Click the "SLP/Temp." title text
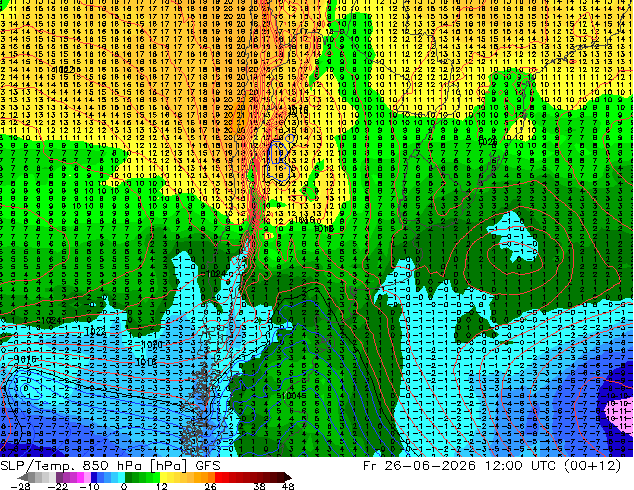 tap(39, 466)
